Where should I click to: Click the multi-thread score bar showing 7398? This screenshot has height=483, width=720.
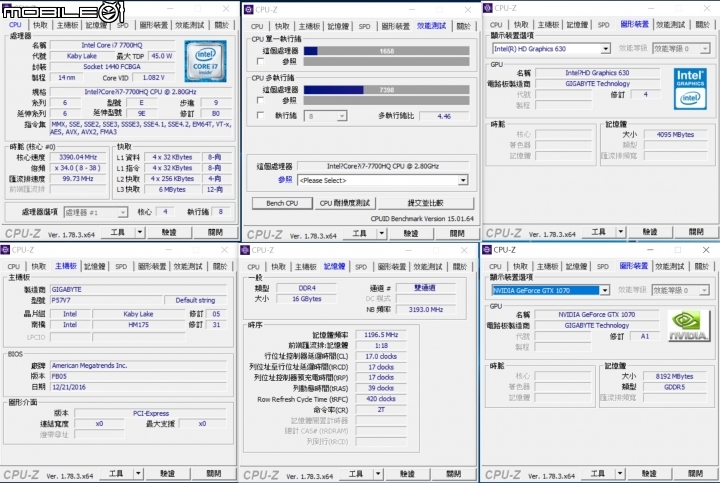pos(387,90)
